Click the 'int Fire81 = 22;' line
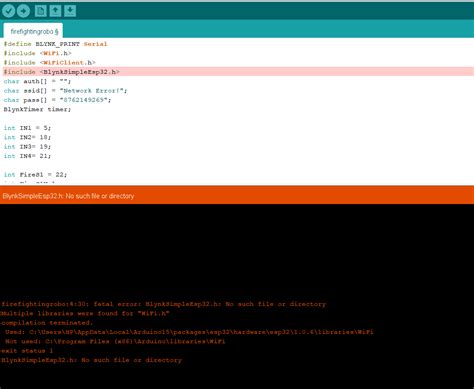 coord(35,175)
